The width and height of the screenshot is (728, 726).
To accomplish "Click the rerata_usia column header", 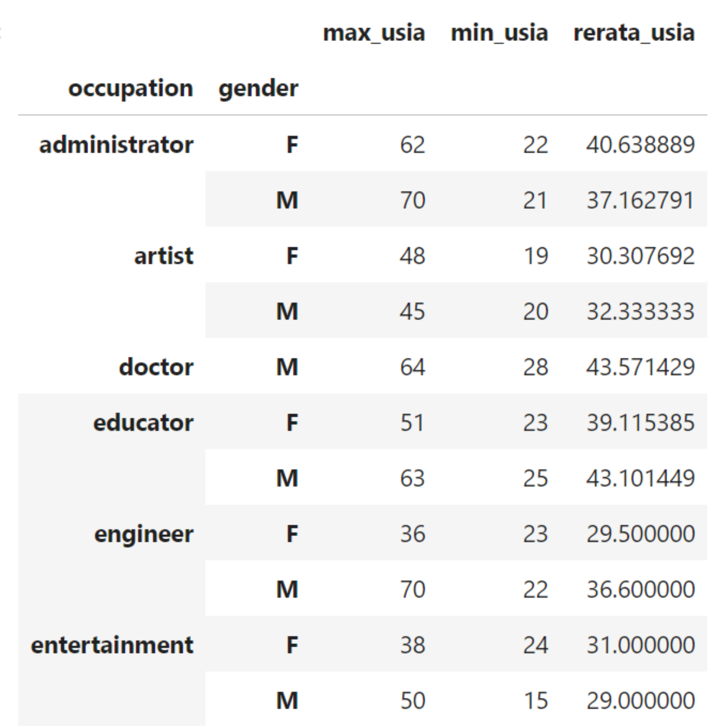I will coord(634,33).
